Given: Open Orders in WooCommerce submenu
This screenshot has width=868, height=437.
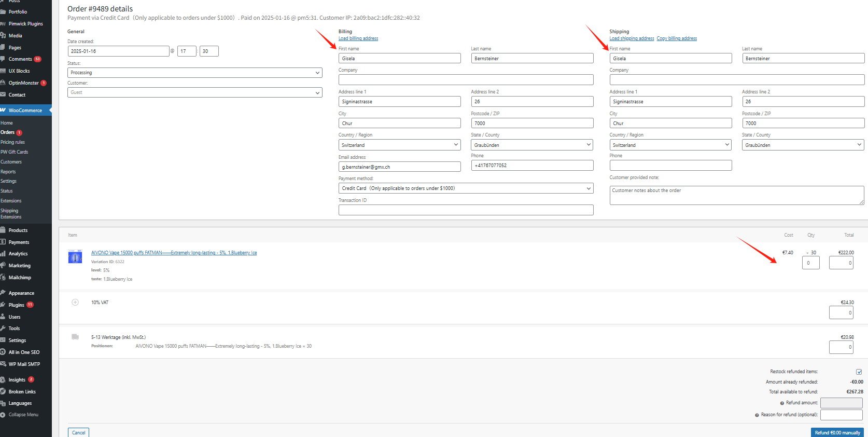Looking at the screenshot, I should click(8, 132).
